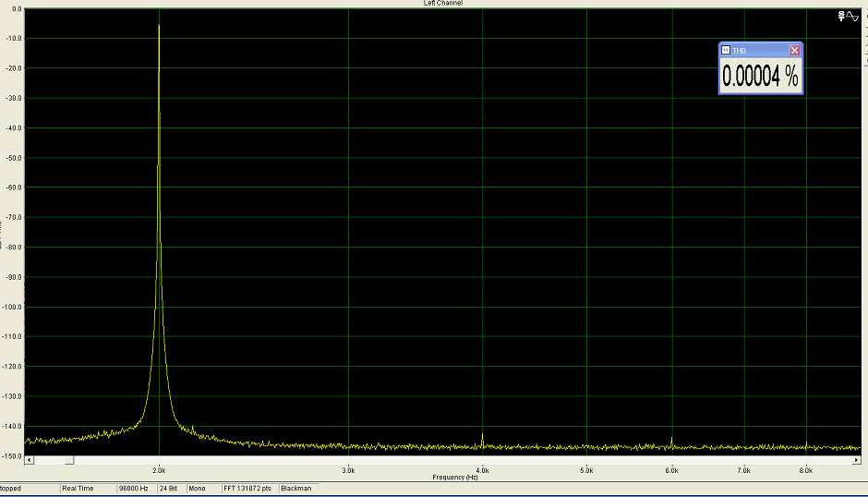This screenshot has width=868, height=497.
Task: Click the -150.0 amplitude axis label
Action: (x=12, y=456)
